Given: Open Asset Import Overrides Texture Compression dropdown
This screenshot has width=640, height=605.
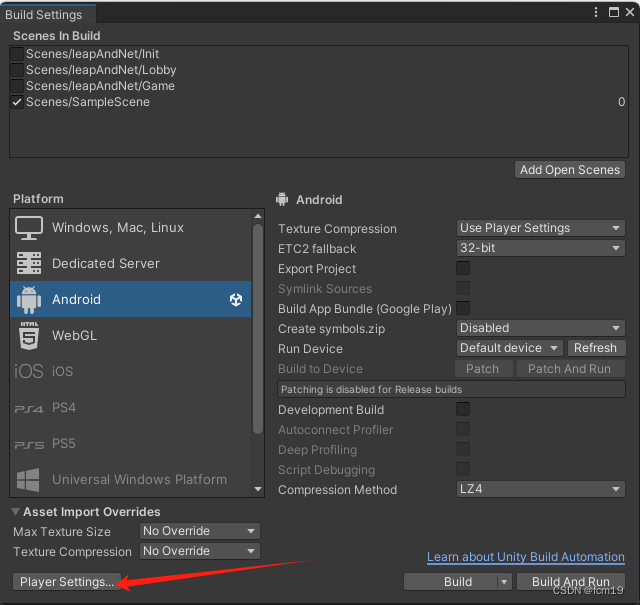Looking at the screenshot, I should click(200, 551).
